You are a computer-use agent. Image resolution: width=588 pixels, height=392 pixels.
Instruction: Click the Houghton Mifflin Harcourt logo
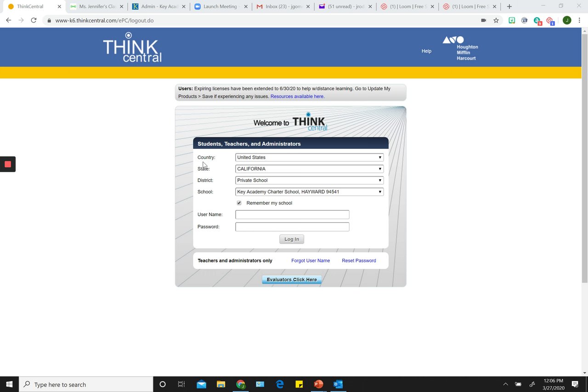click(460, 48)
